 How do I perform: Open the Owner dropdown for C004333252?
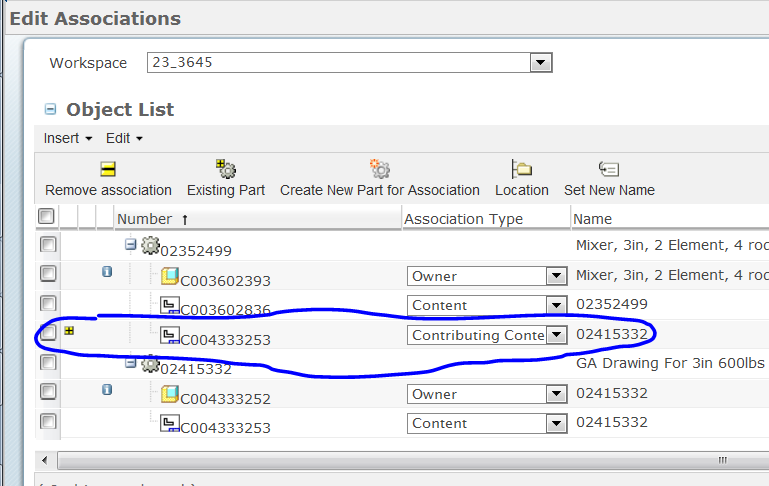tap(557, 394)
